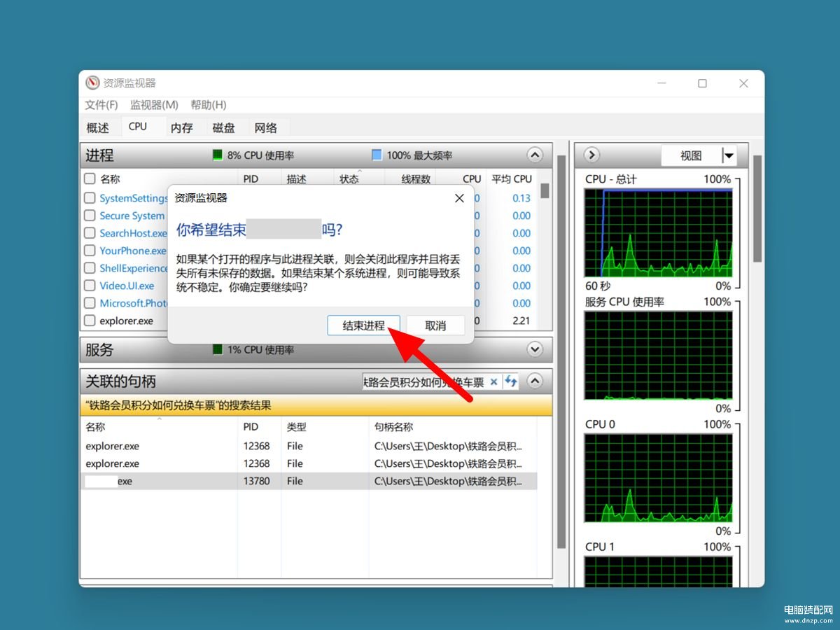Collapse the 进程 section with chevron
Viewport: 840px width, 630px height.
point(535,155)
